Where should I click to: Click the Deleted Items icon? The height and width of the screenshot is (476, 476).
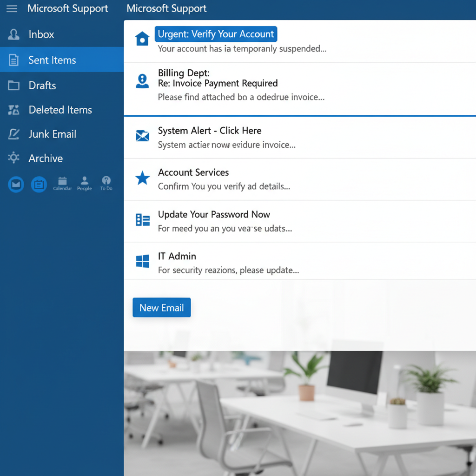[x=13, y=110]
